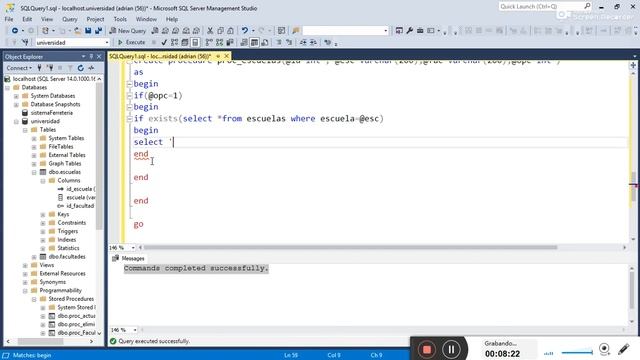This screenshot has width=640, height=360.
Task: Click the Properties wrench icon
Action: [409, 31]
